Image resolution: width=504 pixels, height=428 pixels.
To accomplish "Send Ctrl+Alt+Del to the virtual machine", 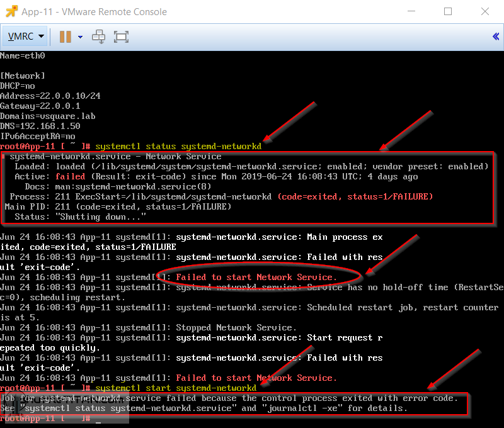I will click(98, 37).
